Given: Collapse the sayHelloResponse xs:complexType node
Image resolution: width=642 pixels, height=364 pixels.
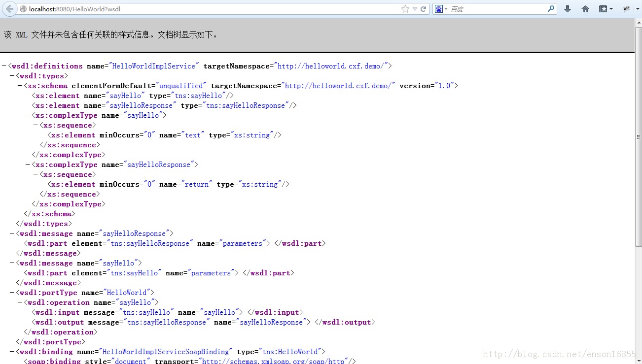Looking at the screenshot, I should coord(28,165).
